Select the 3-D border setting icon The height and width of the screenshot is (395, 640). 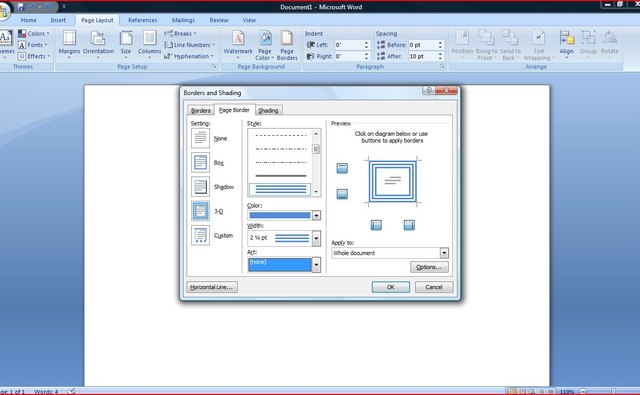tap(200, 211)
